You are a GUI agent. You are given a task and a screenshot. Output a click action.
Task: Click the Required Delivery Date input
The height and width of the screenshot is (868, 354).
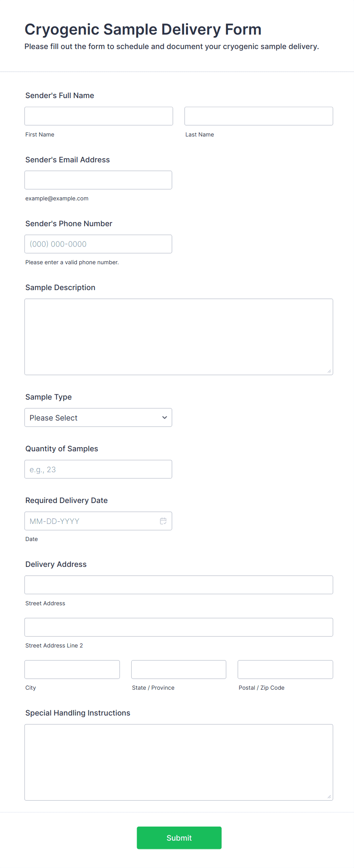[91, 521]
